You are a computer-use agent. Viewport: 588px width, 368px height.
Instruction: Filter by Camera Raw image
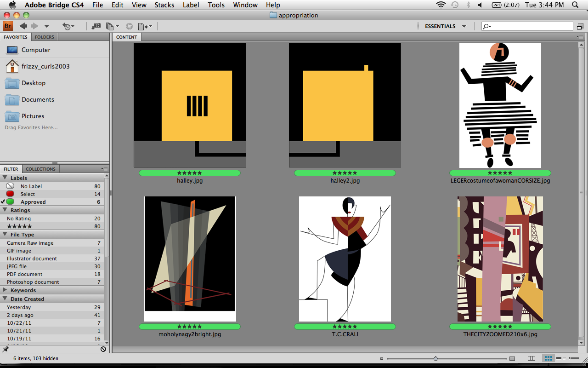52,243
